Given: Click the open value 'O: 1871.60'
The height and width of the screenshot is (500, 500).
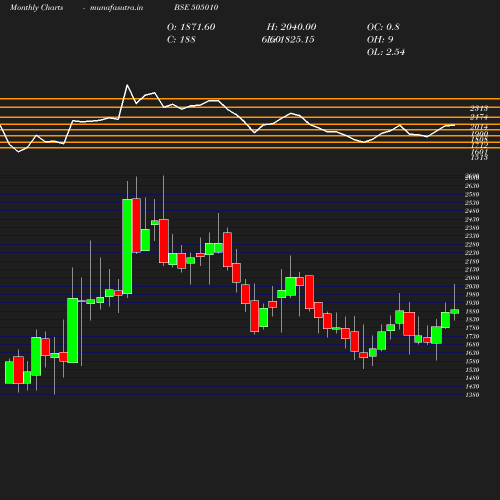Looking at the screenshot, I should pyautogui.click(x=191, y=27).
